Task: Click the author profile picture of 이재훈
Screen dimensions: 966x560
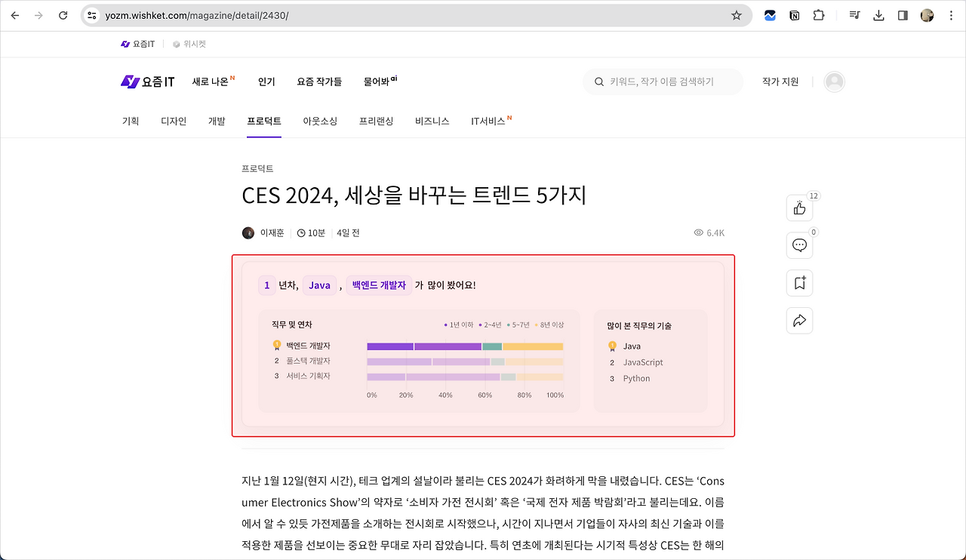Action: [248, 232]
